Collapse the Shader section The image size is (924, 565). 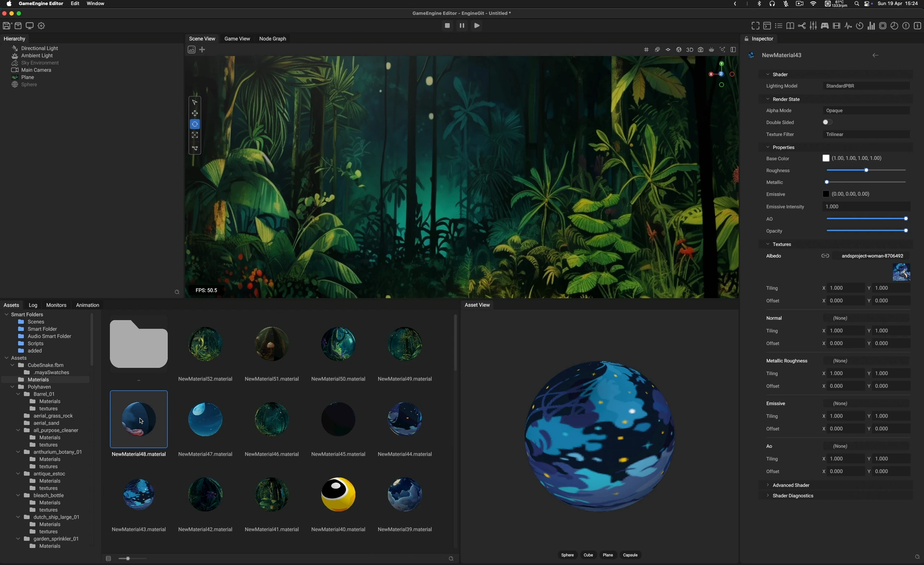768,74
